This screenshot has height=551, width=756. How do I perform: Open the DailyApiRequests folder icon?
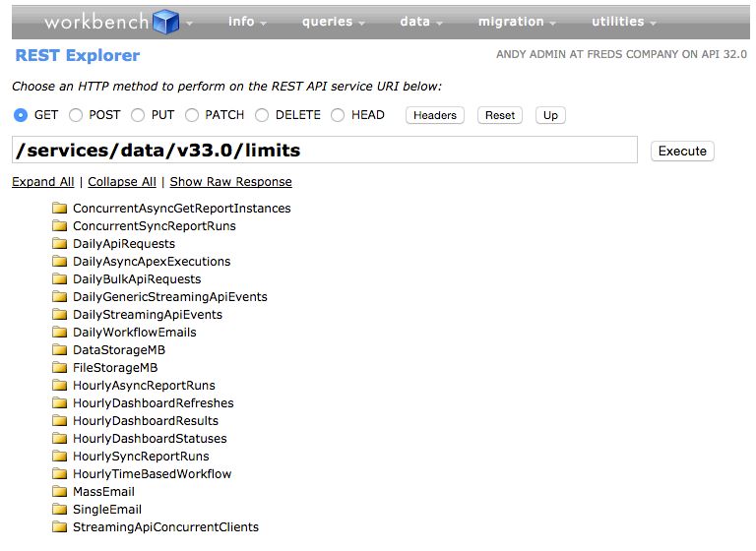click(x=59, y=243)
